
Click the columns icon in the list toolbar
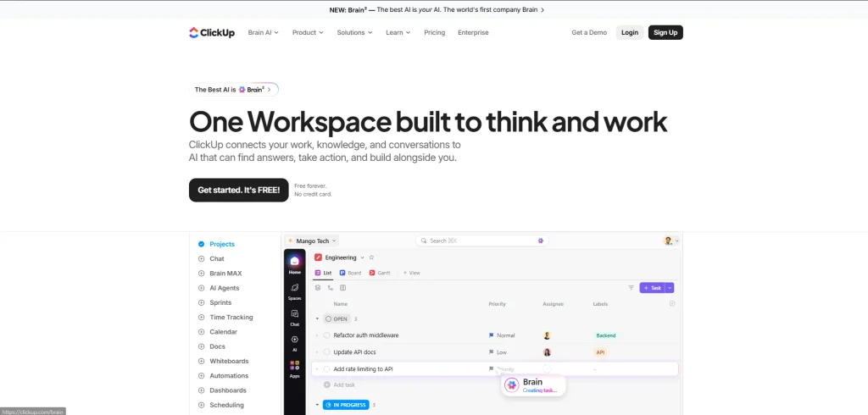(342, 288)
